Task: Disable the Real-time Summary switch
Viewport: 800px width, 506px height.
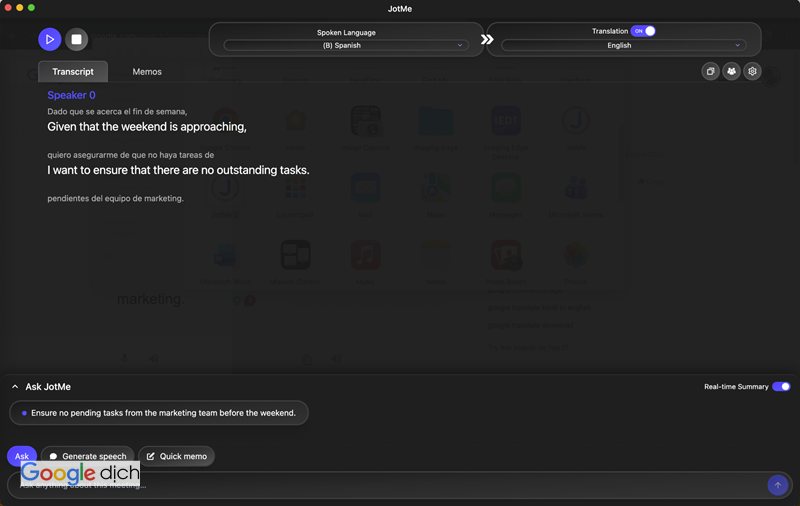Action: tap(781, 387)
